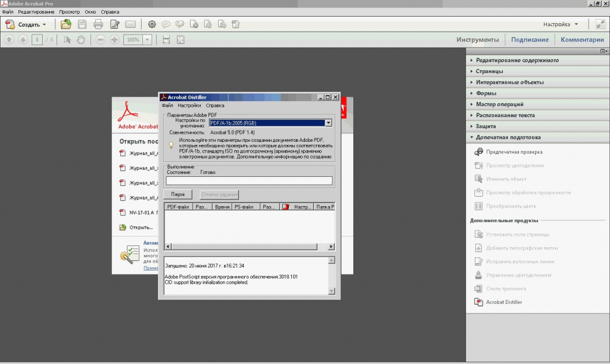This screenshot has height=364, width=610.
Task: Click the expand toolbar icon beside Настройка
Action: (600, 24)
